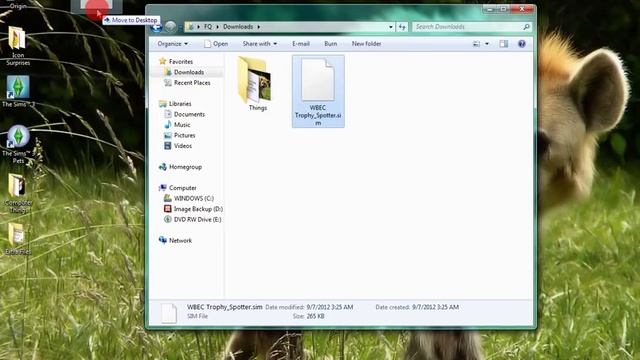Viewport: 640px width, 360px height.
Task: Go back with the Explorer back arrow
Action: click(156, 27)
